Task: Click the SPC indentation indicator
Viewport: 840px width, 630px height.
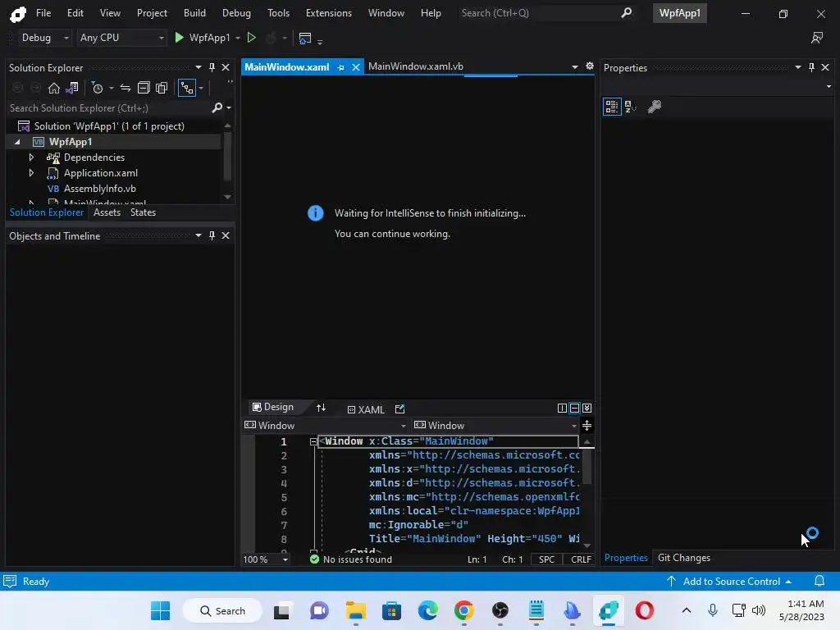Action: [x=546, y=559]
